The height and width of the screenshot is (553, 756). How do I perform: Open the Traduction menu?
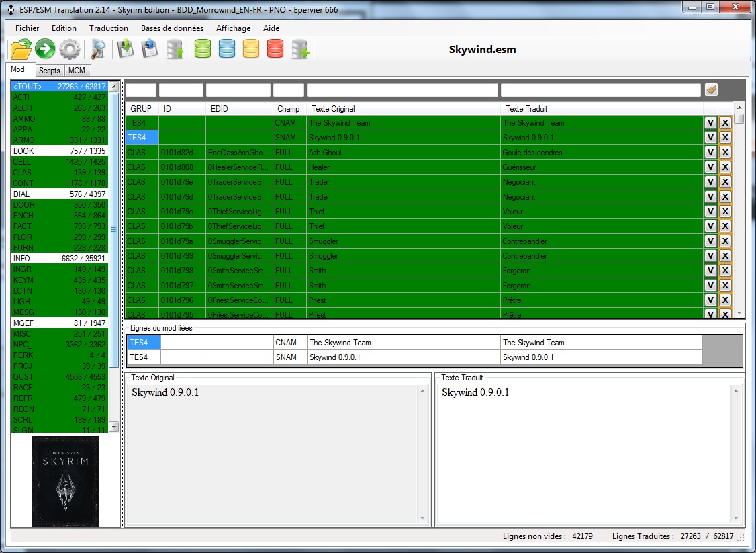109,28
